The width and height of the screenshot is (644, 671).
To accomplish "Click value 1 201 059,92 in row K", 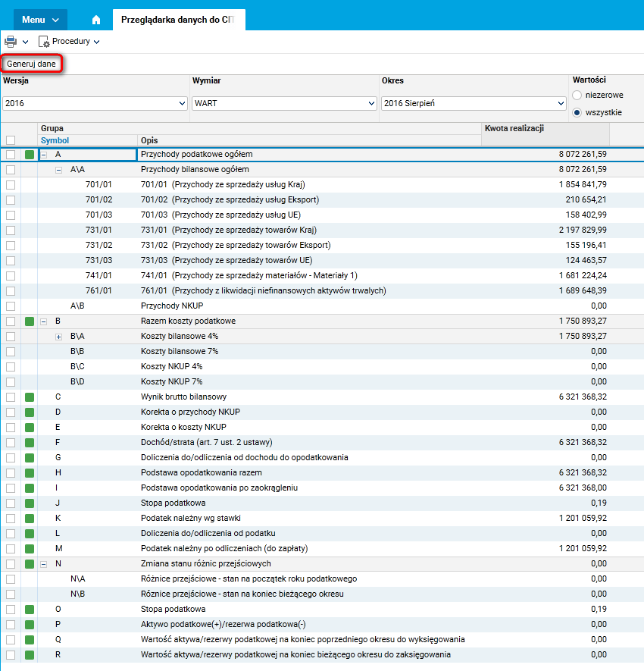I will (583, 519).
